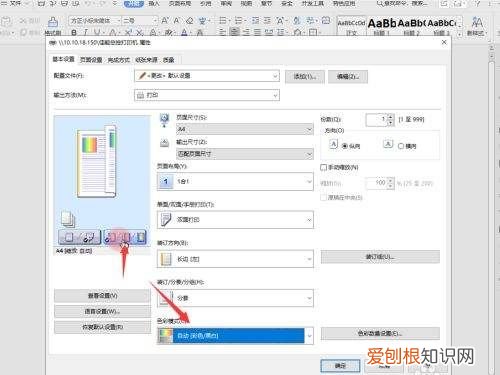Click the font color A icon
The width and height of the screenshot is (500, 375).
(x=184, y=33)
